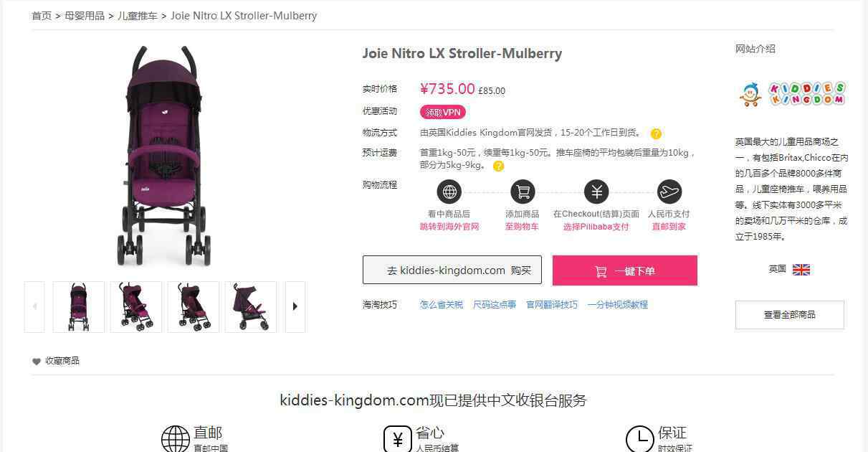The image size is (868, 452).
Task: Open 儿童推车 breadcrumb category
Action: coord(138,15)
